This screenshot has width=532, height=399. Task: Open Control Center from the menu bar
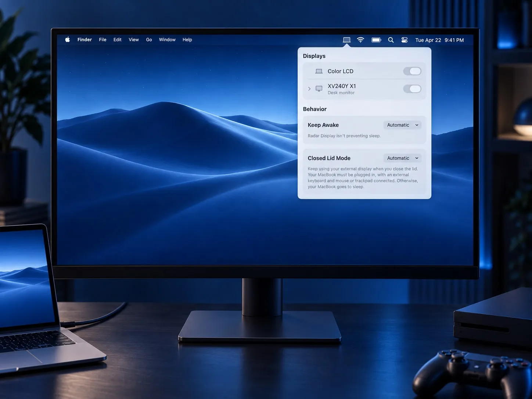(x=405, y=40)
